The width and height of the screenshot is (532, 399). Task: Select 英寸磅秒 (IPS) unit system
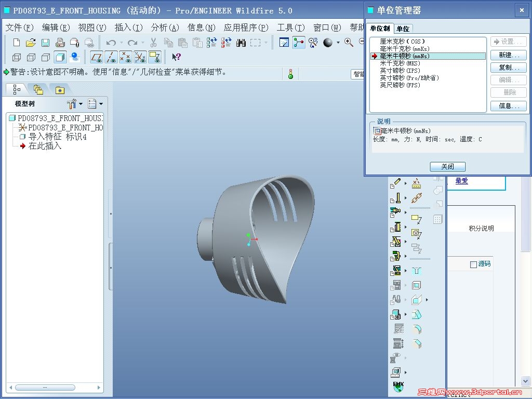pos(400,71)
